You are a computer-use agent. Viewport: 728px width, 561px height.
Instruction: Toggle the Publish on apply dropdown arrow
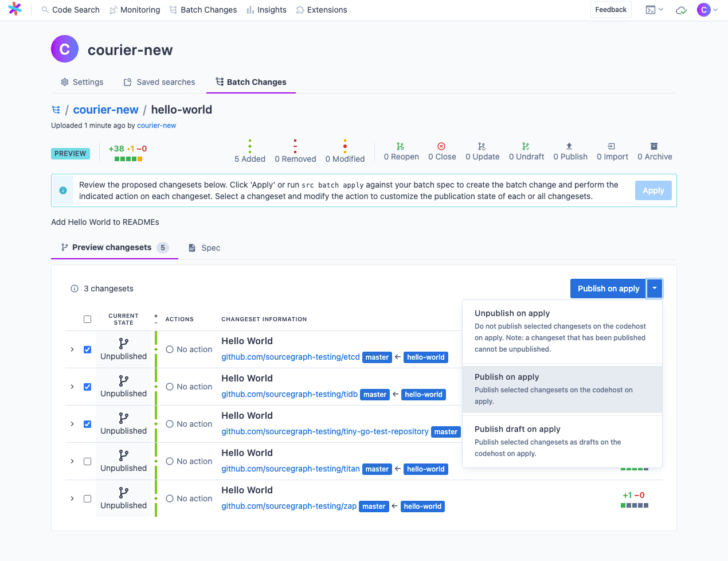654,289
